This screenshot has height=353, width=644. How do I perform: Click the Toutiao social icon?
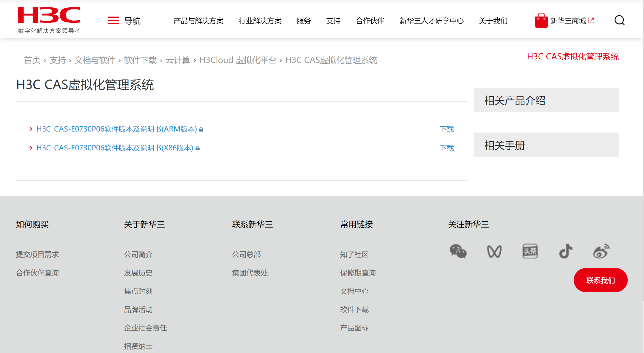click(530, 251)
